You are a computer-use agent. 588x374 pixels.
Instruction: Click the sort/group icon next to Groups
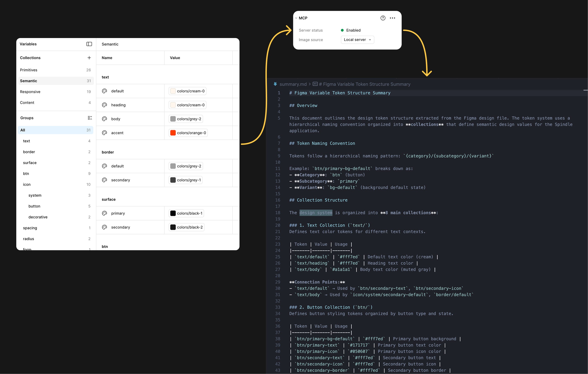pyautogui.click(x=90, y=117)
